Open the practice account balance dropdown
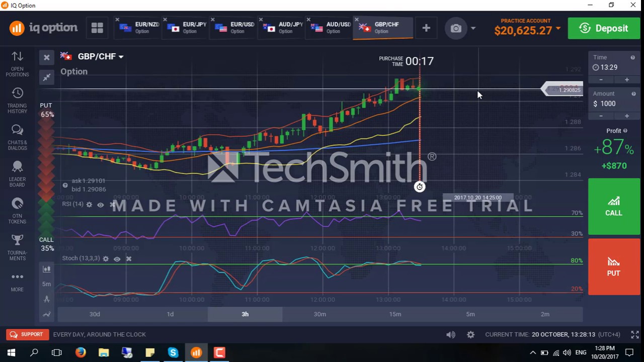644x362 pixels. click(527, 28)
